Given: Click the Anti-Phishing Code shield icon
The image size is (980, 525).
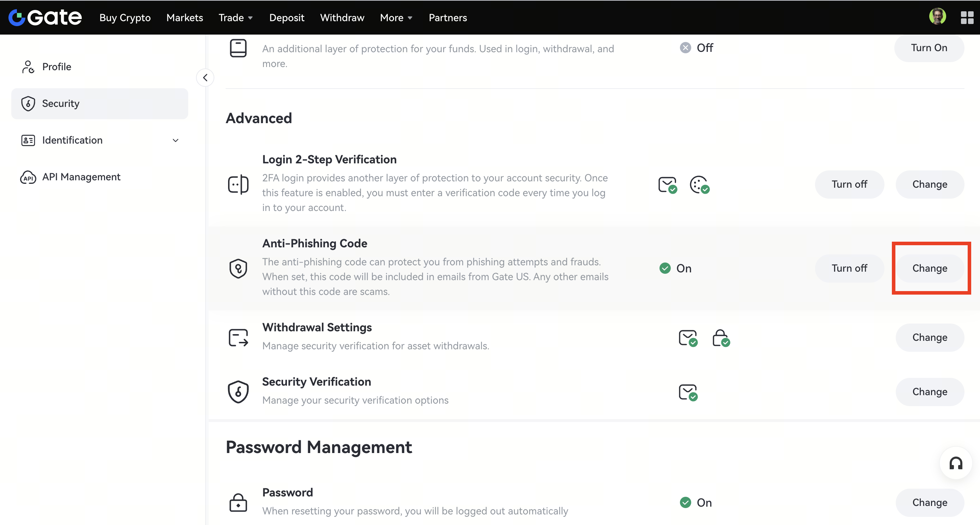Looking at the screenshot, I should click(238, 268).
